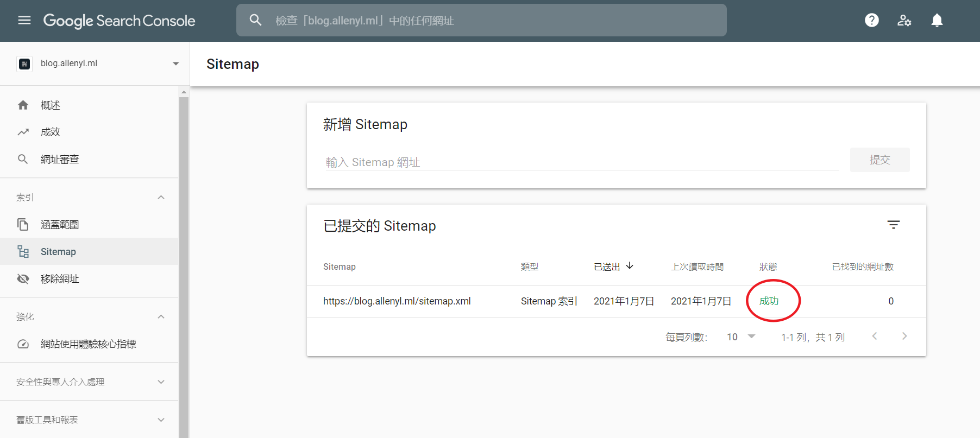Sort by 已送出 column arrow
The width and height of the screenshot is (980, 438).
click(630, 266)
